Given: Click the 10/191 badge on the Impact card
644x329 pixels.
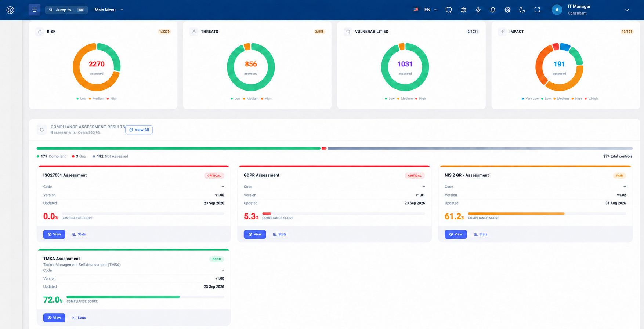Looking at the screenshot, I should pyautogui.click(x=627, y=32).
